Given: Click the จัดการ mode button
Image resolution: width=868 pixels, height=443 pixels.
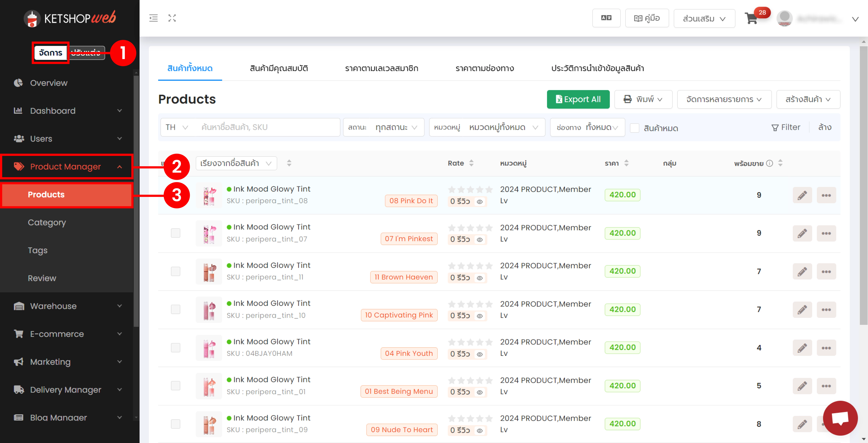Looking at the screenshot, I should [50, 53].
